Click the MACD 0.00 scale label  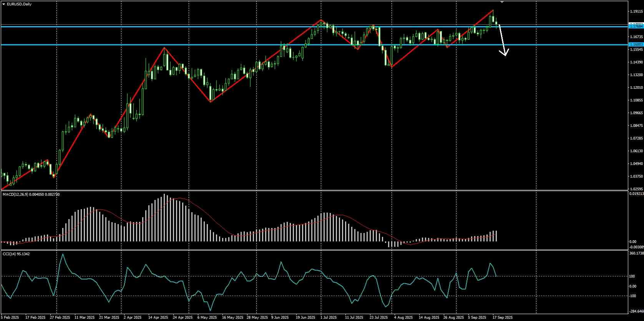point(633,241)
